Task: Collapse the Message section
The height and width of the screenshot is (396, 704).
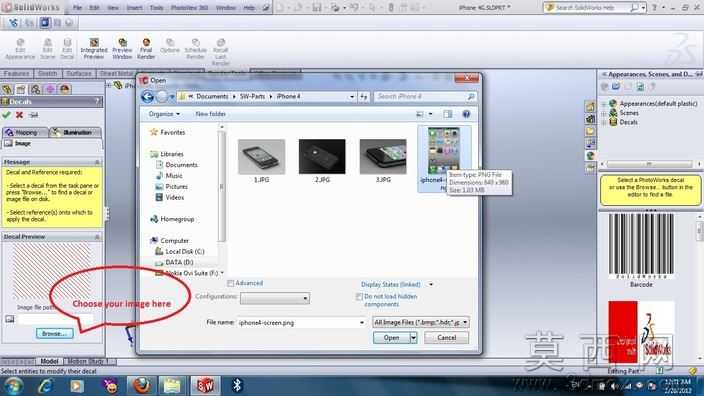Action: (97, 162)
